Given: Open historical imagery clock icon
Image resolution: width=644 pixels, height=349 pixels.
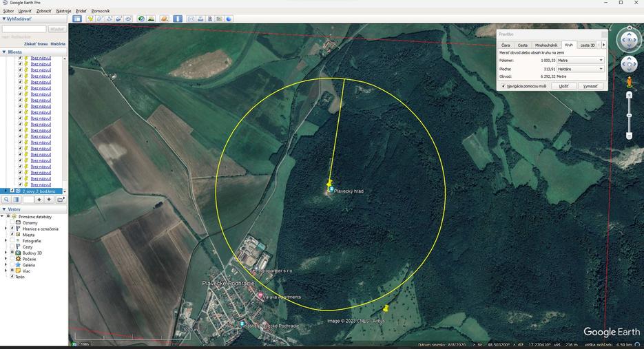Looking at the screenshot, I should pyautogui.click(x=141, y=19).
